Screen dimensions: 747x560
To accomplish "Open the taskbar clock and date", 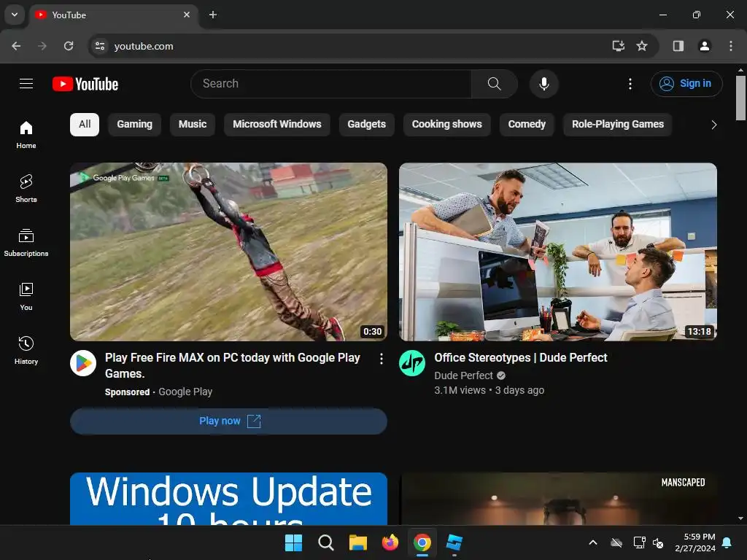I will [x=695, y=542].
